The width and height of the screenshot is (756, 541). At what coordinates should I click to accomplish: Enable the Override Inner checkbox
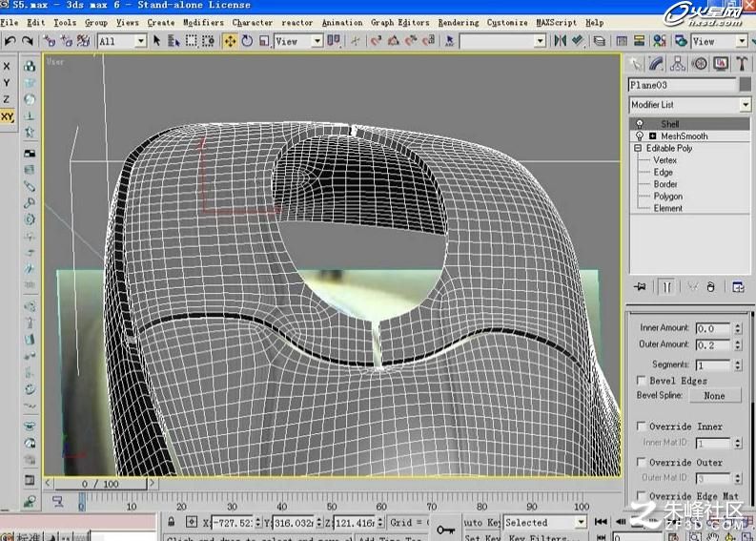tap(642, 427)
